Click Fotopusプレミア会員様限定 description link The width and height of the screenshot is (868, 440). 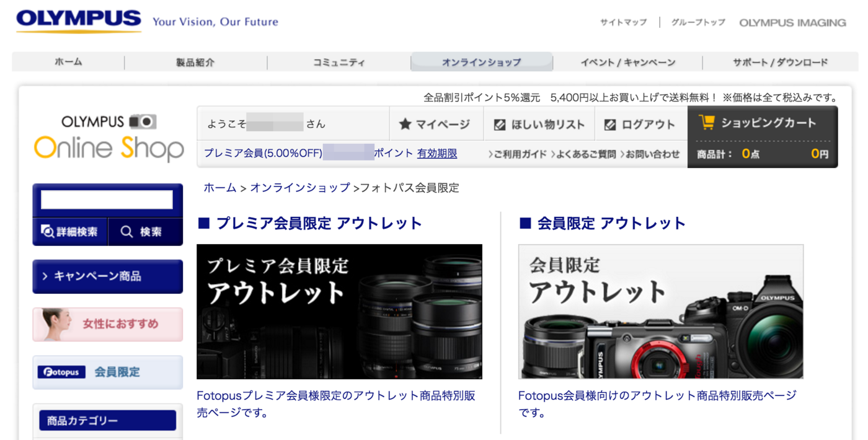(336, 404)
